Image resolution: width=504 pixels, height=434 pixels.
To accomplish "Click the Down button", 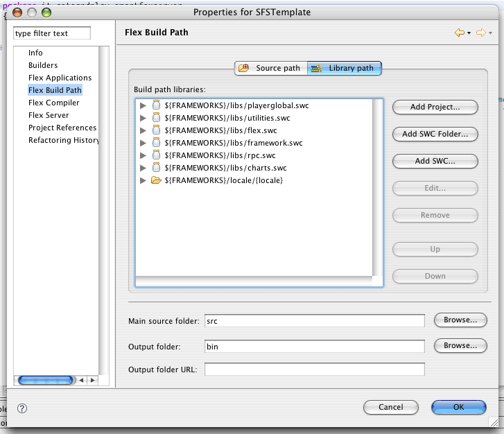I will tap(435, 276).
